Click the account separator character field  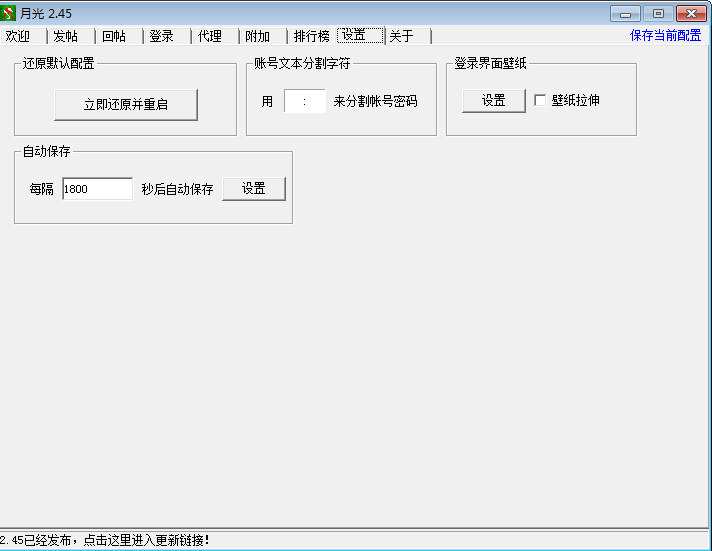pyautogui.click(x=304, y=101)
